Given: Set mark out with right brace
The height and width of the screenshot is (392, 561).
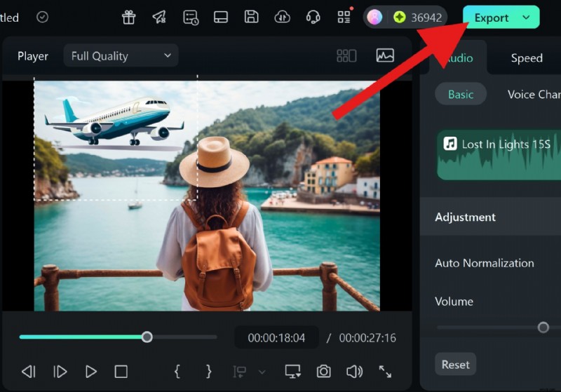Looking at the screenshot, I should click(x=208, y=372).
